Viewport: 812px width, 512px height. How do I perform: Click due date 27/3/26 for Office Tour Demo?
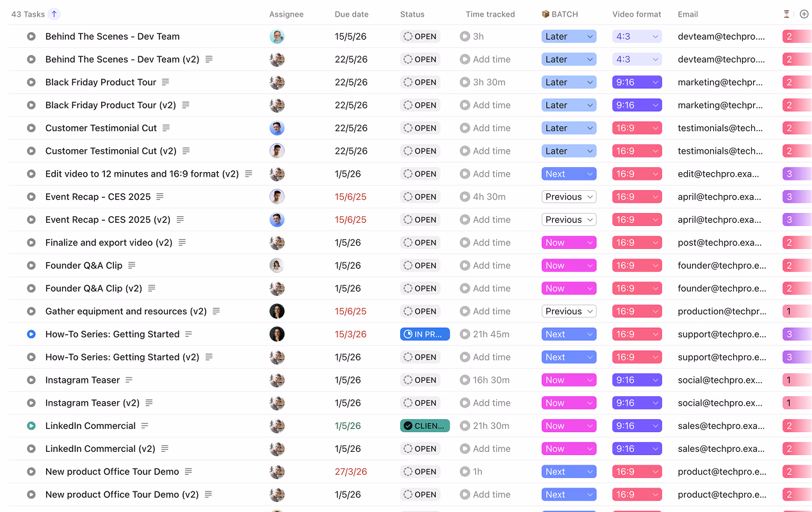coord(350,472)
